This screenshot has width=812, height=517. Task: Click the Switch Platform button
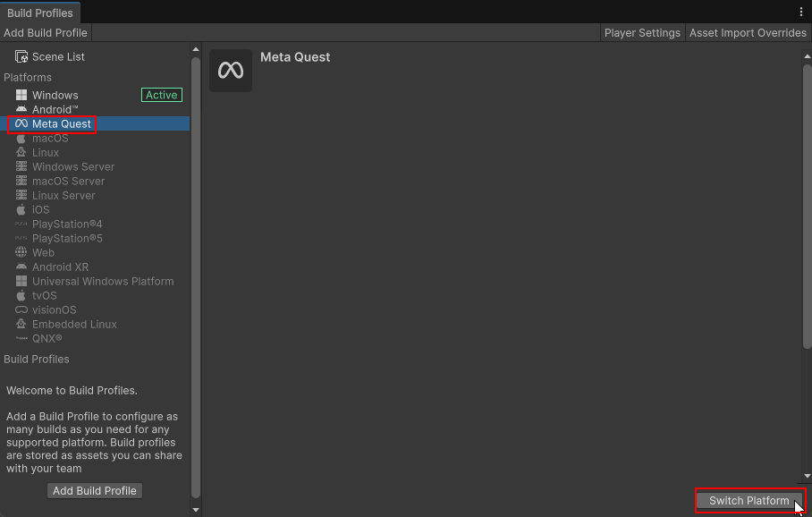(749, 501)
